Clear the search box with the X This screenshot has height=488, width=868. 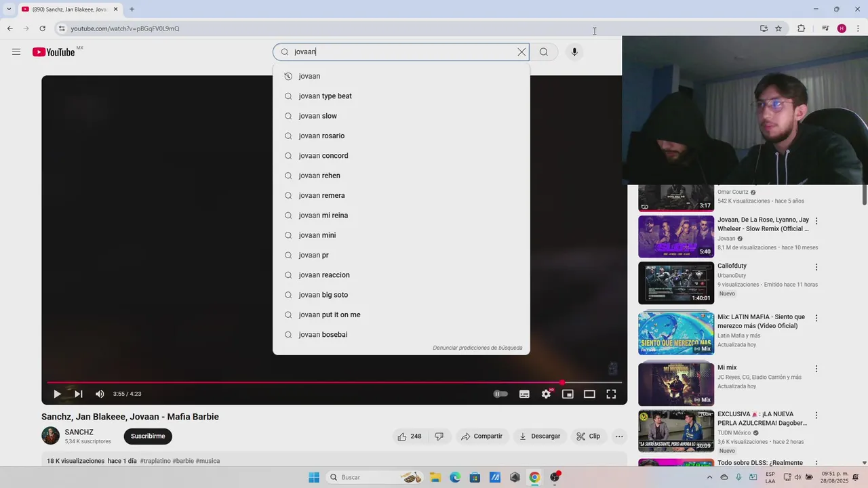pyautogui.click(x=521, y=52)
